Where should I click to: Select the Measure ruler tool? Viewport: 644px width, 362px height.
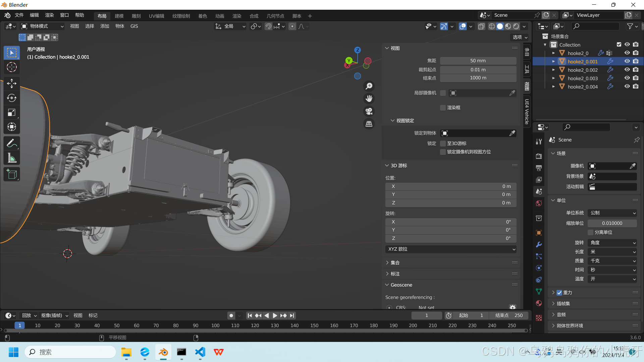point(12,158)
